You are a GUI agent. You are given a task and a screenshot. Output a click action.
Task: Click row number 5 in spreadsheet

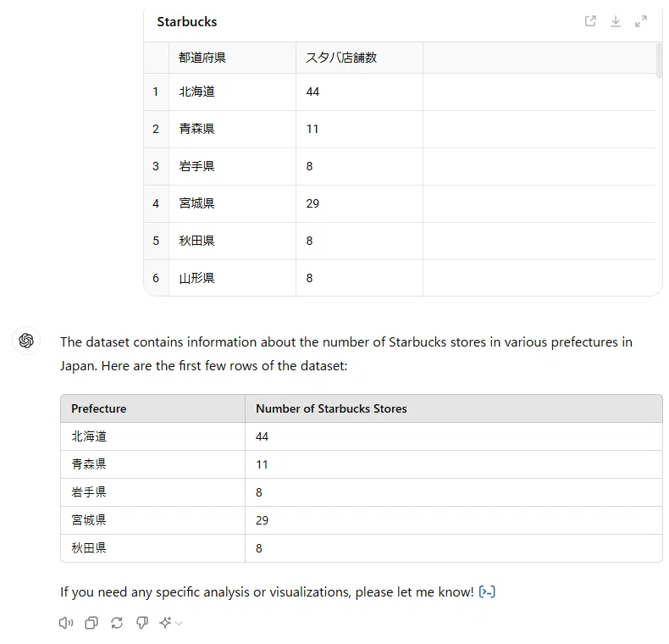coord(156,241)
